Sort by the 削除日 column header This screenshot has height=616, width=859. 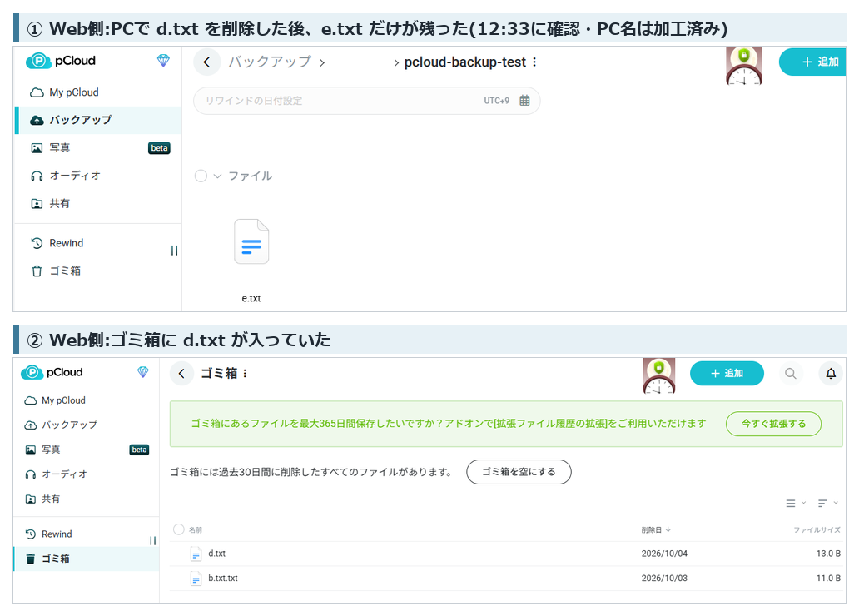[656, 530]
